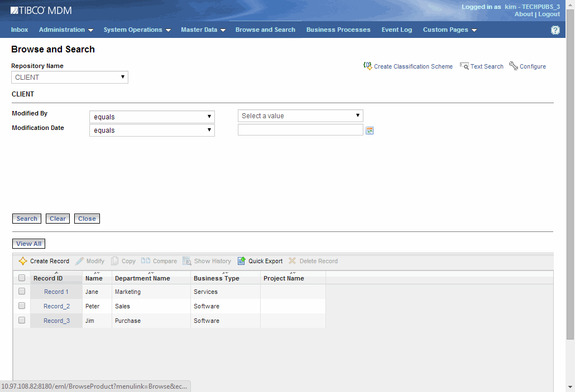Click the vertical page scrollbar
This screenshot has width=575, height=392.
click(x=570, y=175)
